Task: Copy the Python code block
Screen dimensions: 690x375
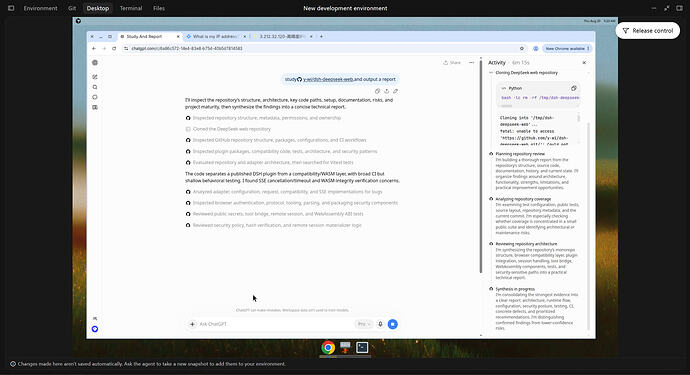Action: point(573,88)
